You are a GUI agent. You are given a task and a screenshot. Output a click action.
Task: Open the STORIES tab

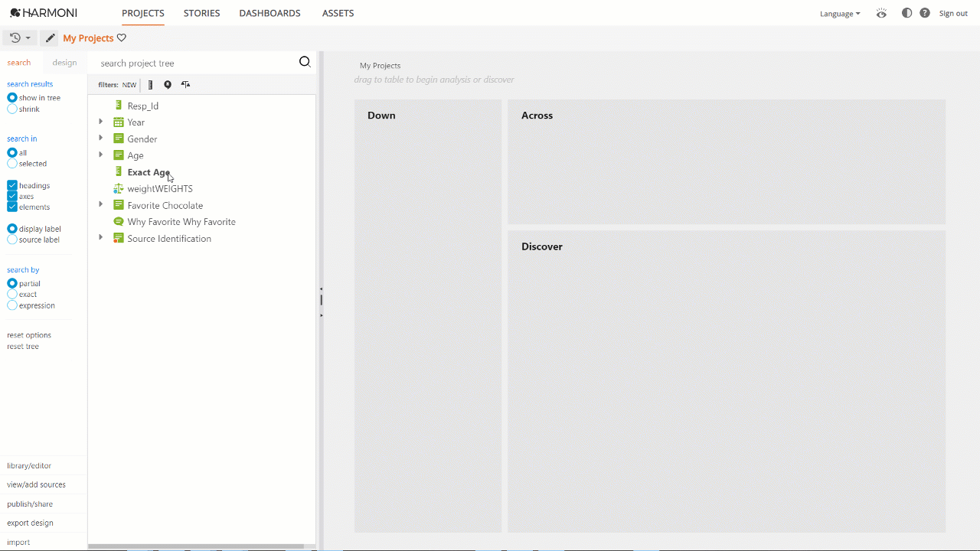click(x=202, y=13)
